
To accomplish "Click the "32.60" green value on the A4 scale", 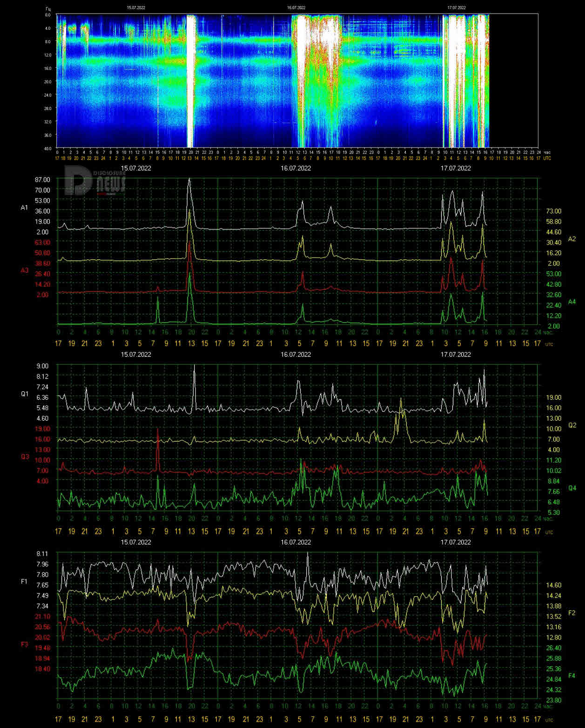I will pos(554,295).
